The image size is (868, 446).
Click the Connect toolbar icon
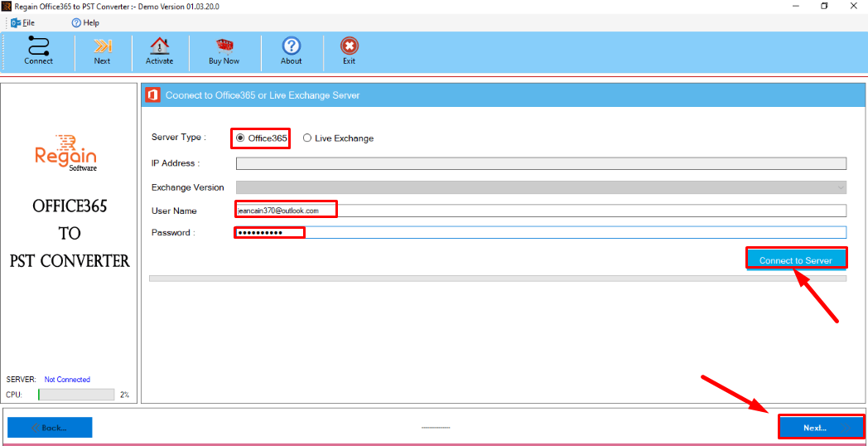coord(38,46)
